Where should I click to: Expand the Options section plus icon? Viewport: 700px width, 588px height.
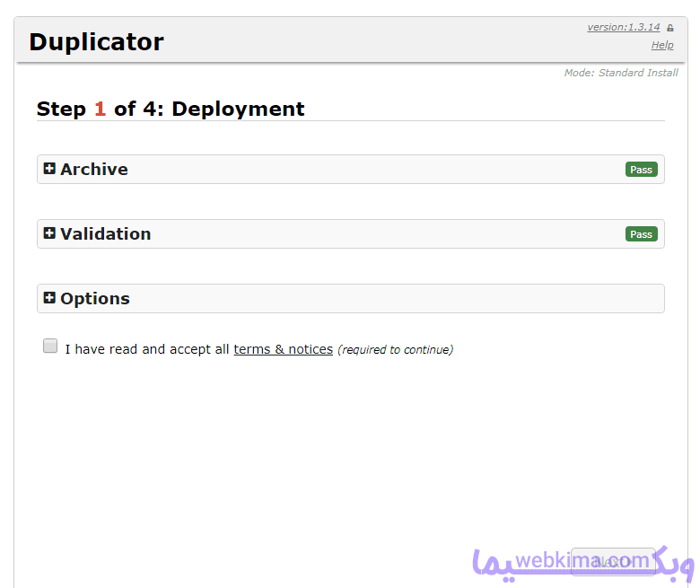pyautogui.click(x=49, y=298)
